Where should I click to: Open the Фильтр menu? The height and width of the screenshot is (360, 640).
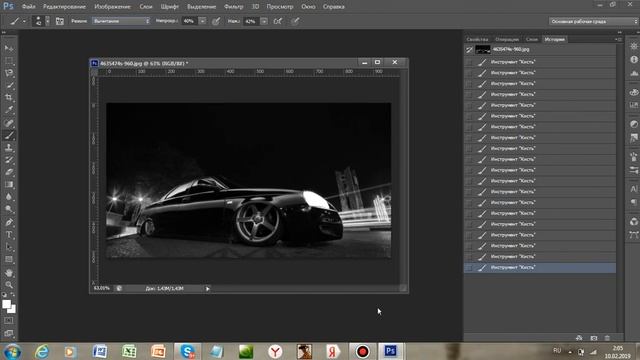pyautogui.click(x=233, y=7)
